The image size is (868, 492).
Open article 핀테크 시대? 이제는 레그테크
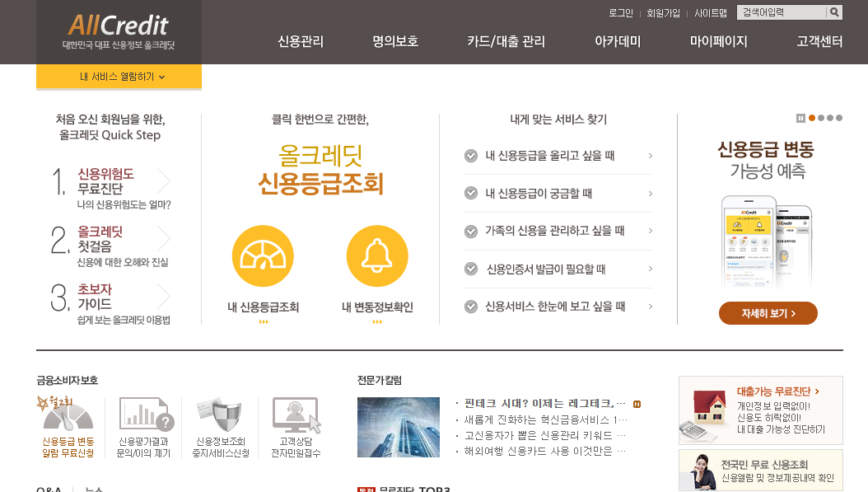pyautogui.click(x=544, y=404)
